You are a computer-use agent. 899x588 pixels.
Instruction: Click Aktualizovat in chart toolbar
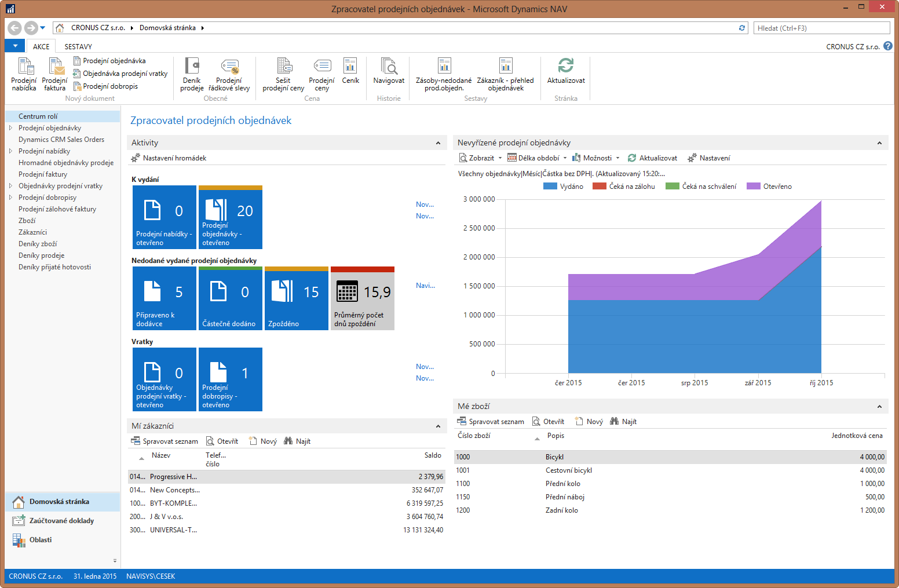coord(652,158)
